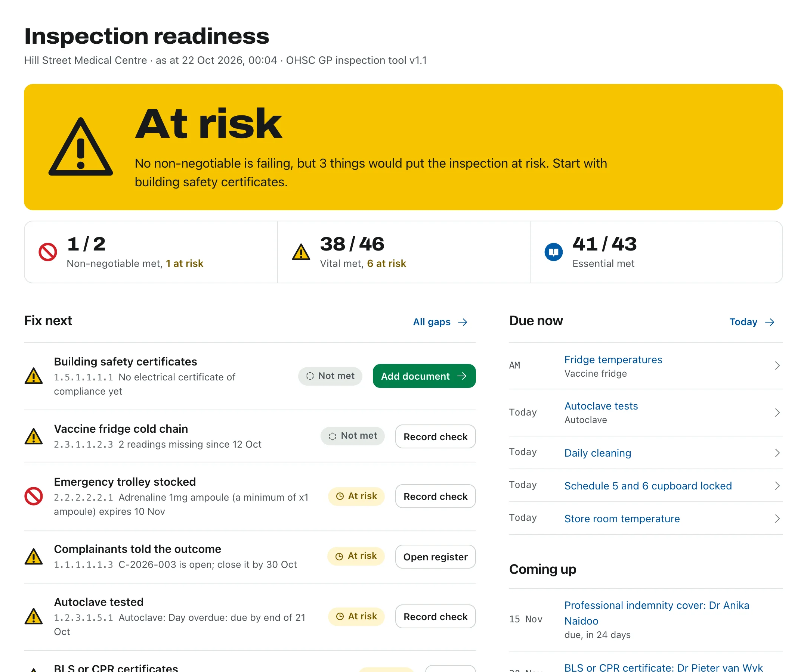807x672 pixels.
Task: Click red prohibited icon for Emergency trolley stocked
Action: tap(34, 496)
